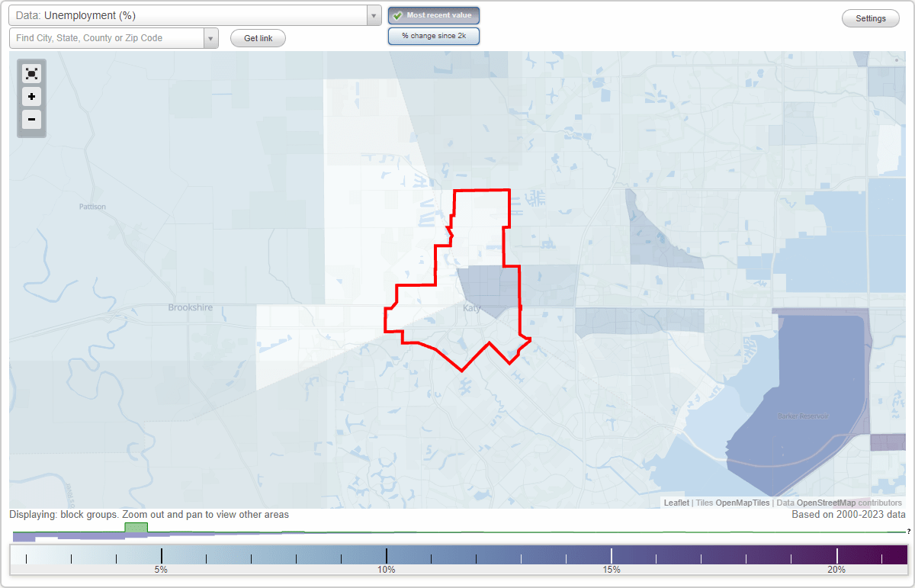Screen dimensions: 915x588
Task: Click the Get link button
Action: point(258,37)
